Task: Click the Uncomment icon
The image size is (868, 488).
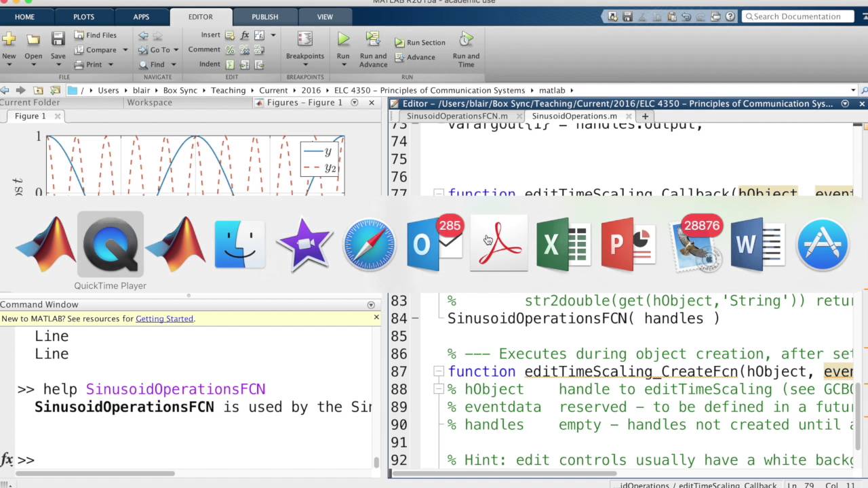Action: coord(245,50)
